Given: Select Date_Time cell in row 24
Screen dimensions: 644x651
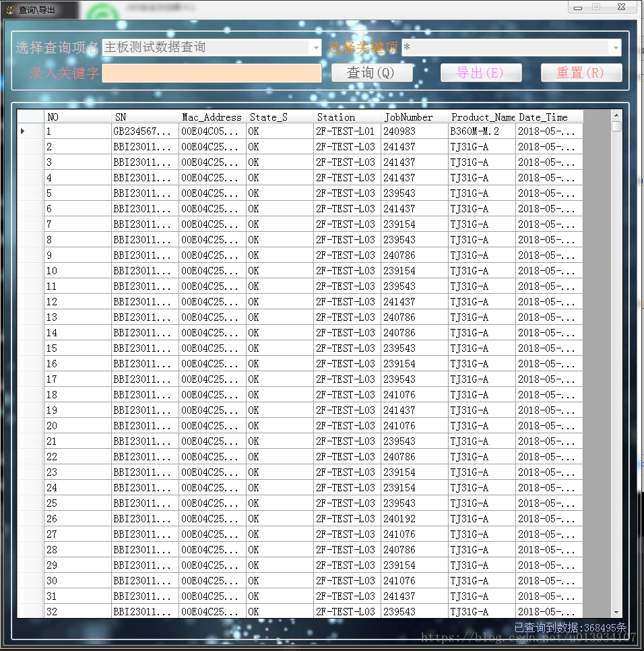Looking at the screenshot, I should [x=550, y=488].
